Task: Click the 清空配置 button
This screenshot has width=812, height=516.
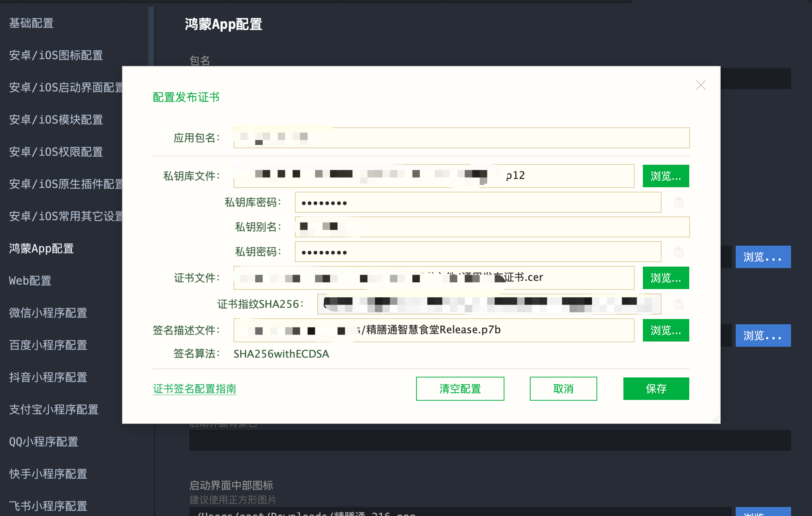Action: click(x=460, y=389)
